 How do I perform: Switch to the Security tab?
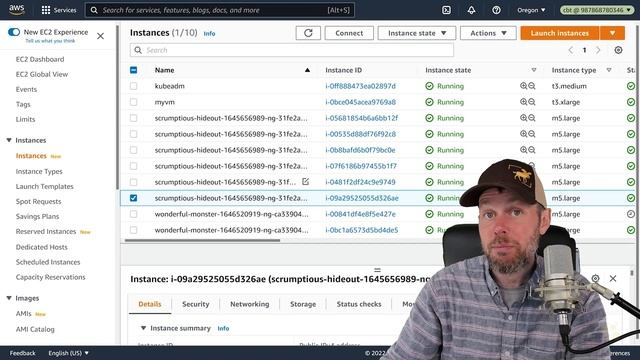click(196, 304)
